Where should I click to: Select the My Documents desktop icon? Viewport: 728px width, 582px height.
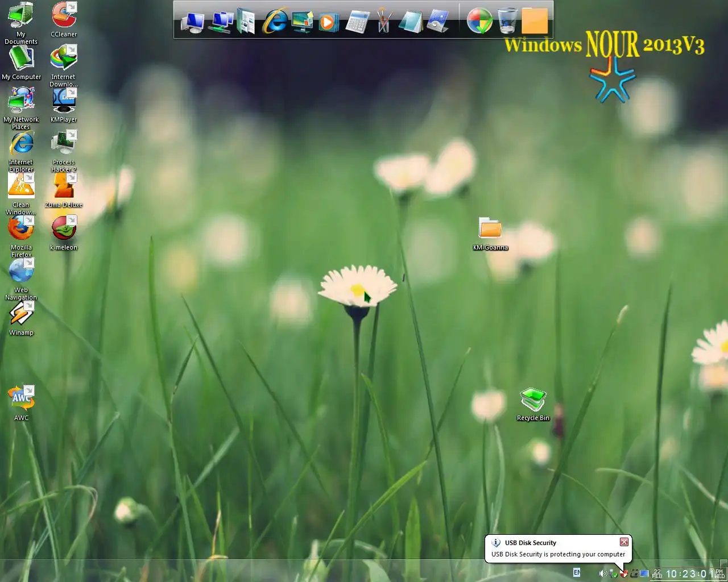click(21, 23)
